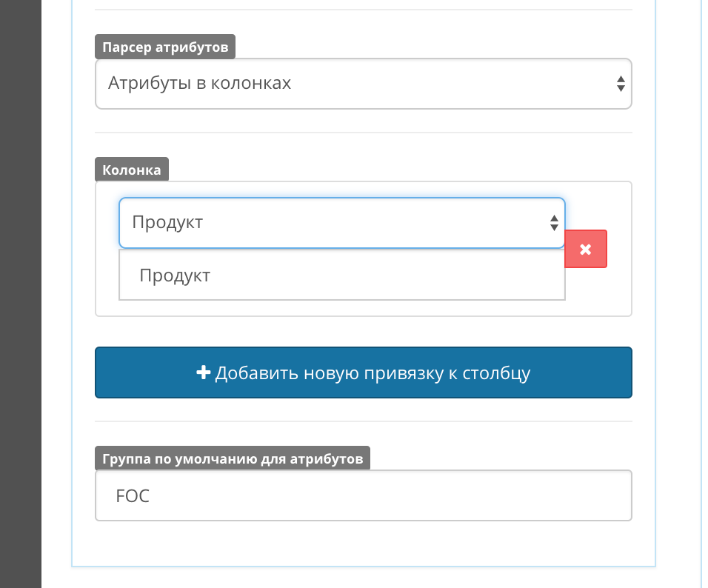This screenshot has height=588, width=708.
Task: Click the "FOC" text in the field
Action: [x=133, y=495]
